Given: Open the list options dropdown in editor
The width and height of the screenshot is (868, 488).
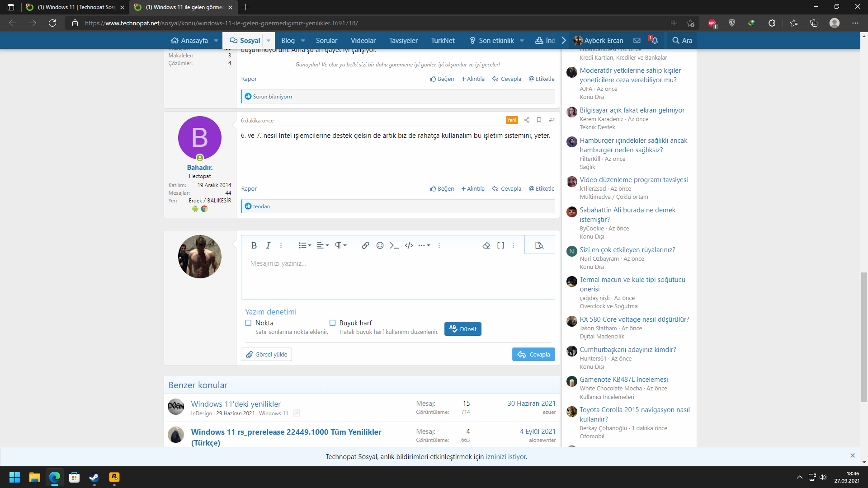Looking at the screenshot, I should (x=305, y=245).
